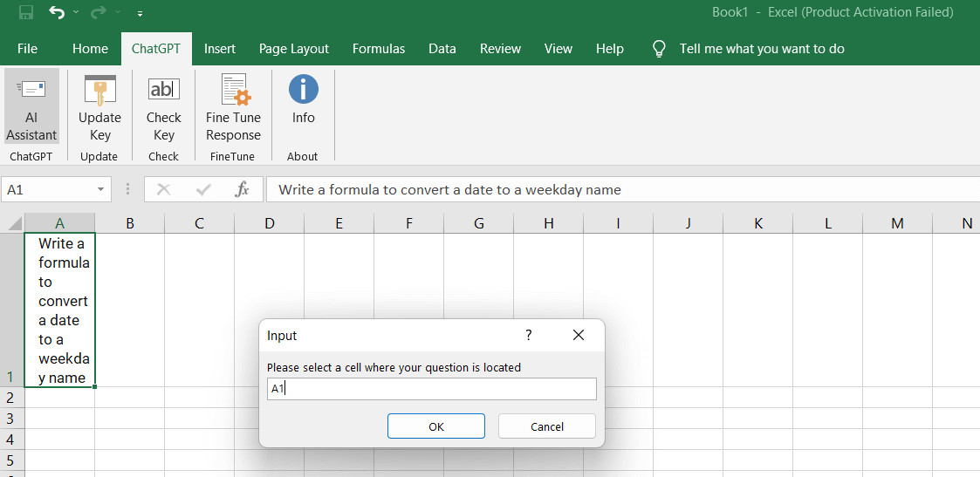This screenshot has width=980, height=477.
Task: Go to the Page Layout tab
Action: tap(294, 49)
